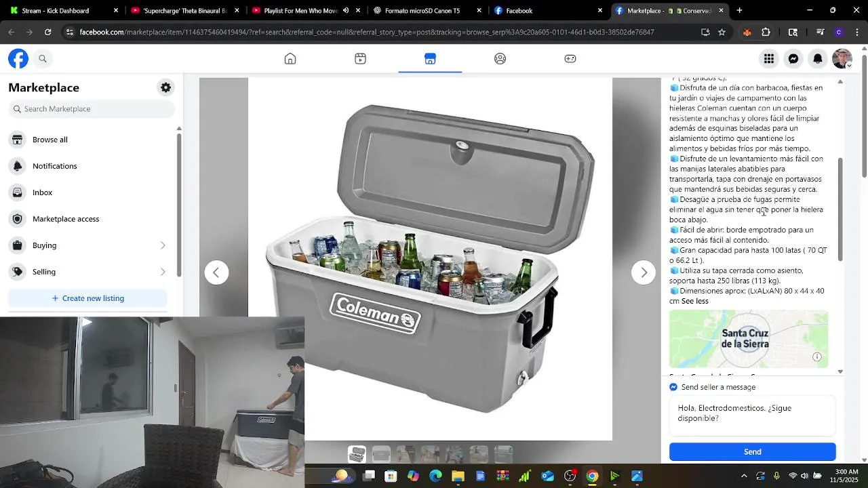The height and width of the screenshot is (488, 868).
Task: Open the Messenger icon
Action: 793,59
